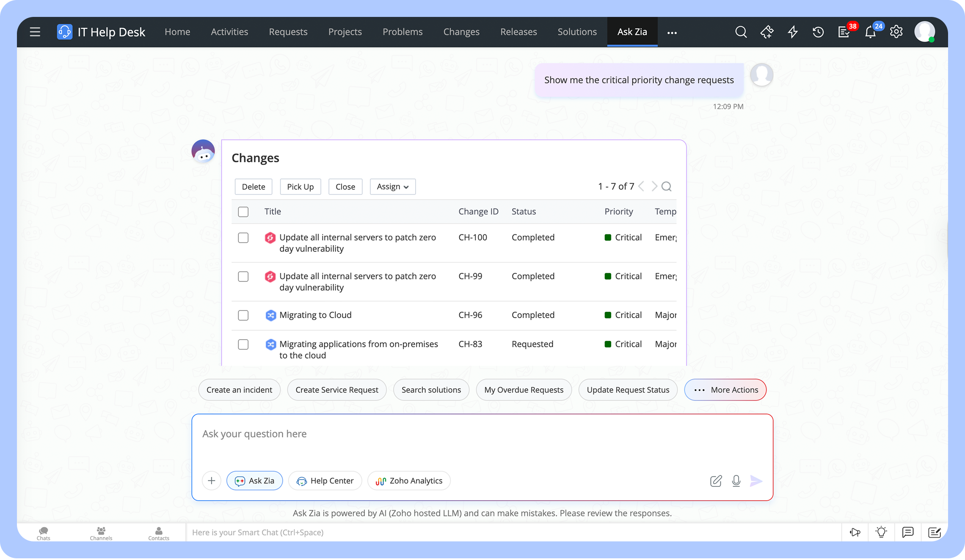Open the settings gear icon
Viewport: 965px width, 560px height.
896,32
